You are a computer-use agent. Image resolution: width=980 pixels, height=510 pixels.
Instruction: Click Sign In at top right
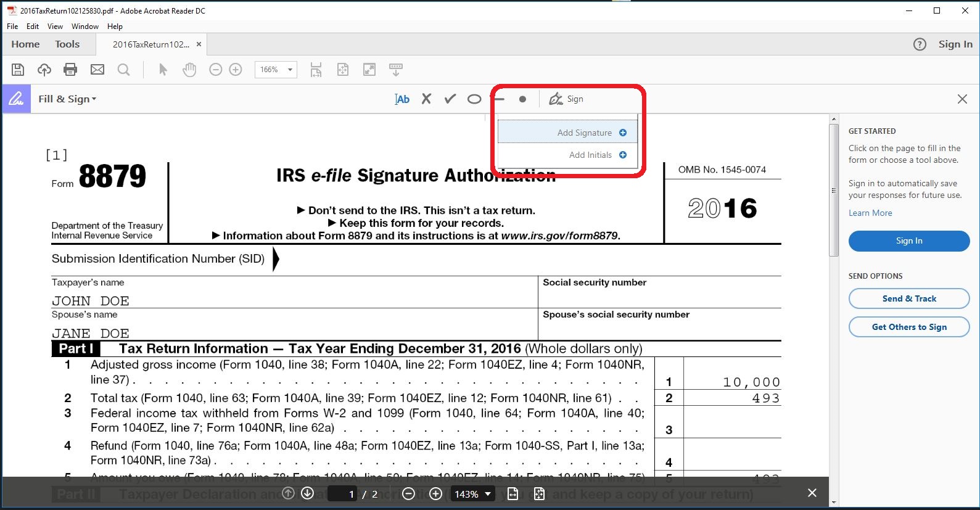tap(955, 44)
